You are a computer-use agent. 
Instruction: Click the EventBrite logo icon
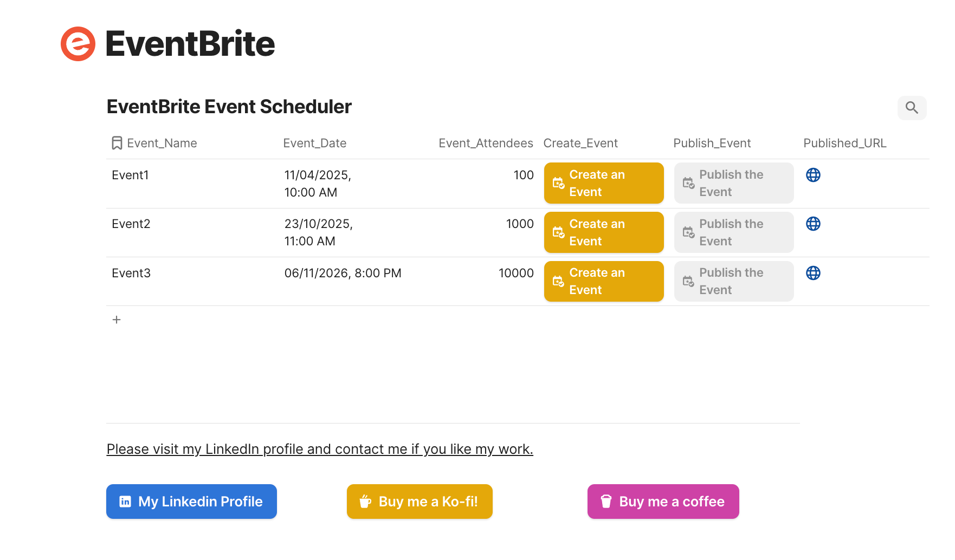tap(78, 43)
